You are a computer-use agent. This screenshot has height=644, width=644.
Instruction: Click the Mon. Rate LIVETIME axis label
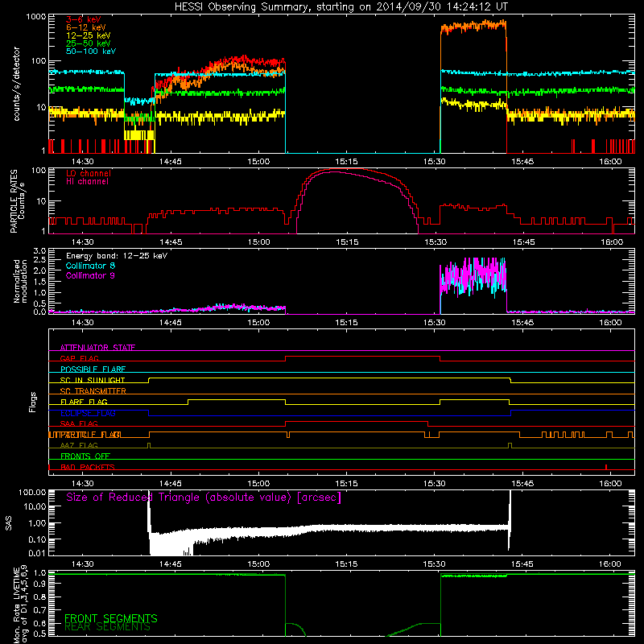21,605
